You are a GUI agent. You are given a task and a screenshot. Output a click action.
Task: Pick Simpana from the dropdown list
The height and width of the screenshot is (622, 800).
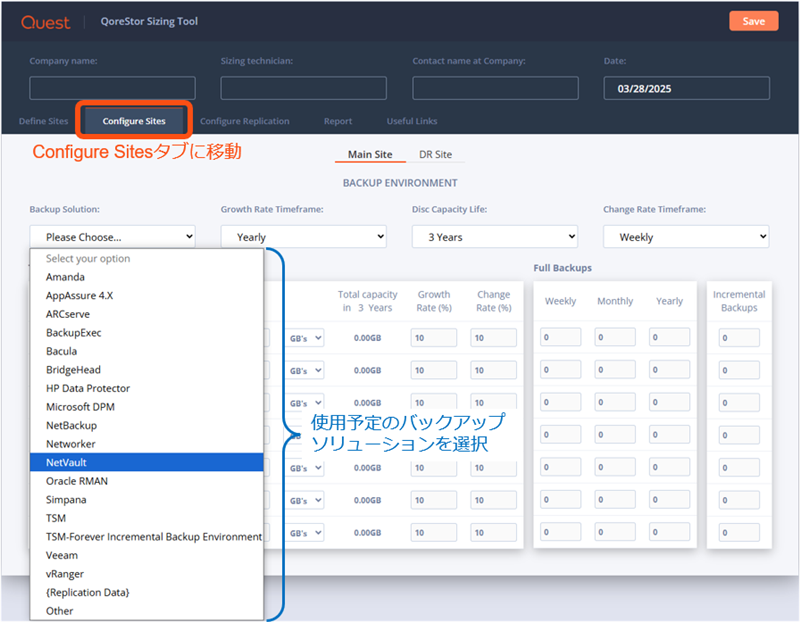tap(147, 500)
